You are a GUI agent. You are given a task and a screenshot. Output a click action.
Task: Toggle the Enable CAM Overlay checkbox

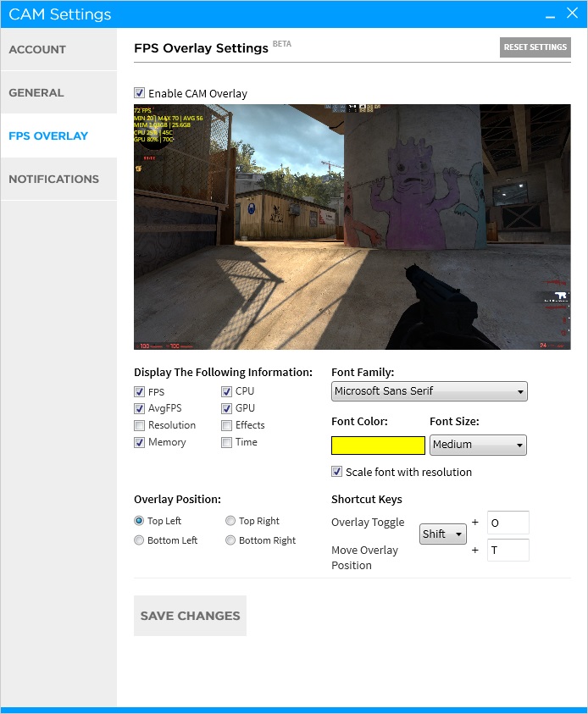pos(139,93)
